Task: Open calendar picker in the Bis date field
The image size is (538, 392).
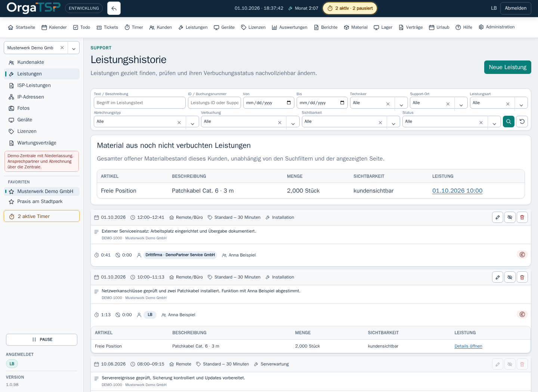Action: pyautogui.click(x=342, y=103)
